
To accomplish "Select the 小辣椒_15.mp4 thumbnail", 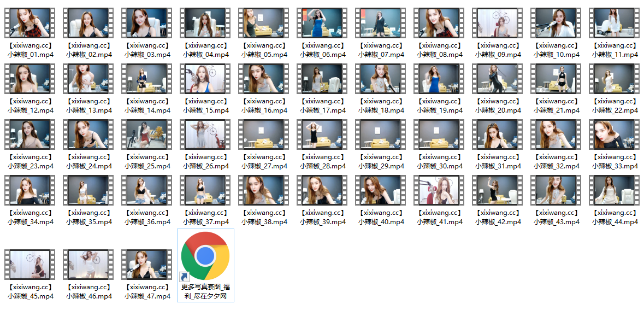I will click(206, 78).
